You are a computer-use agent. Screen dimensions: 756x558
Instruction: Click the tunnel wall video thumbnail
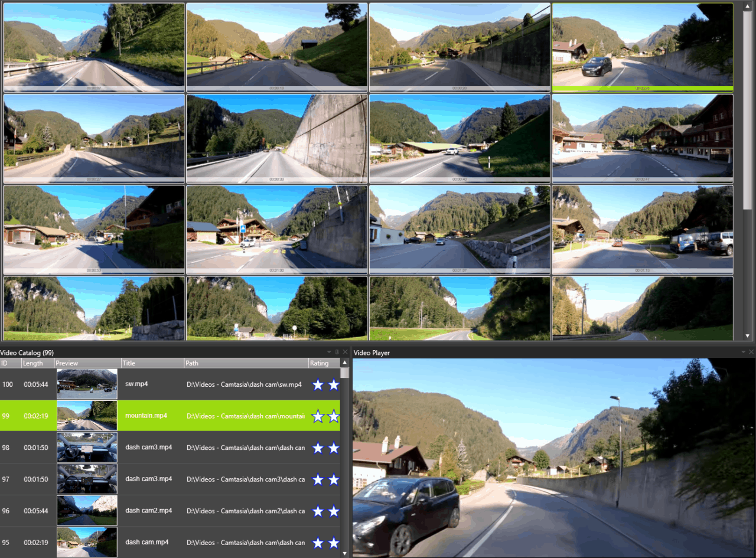tap(277, 138)
